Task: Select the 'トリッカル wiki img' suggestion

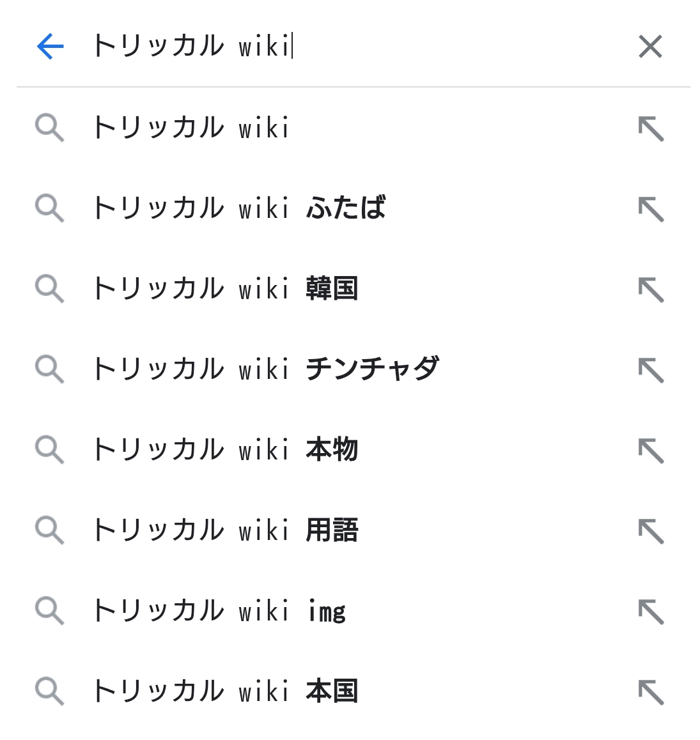Action: [x=219, y=611]
